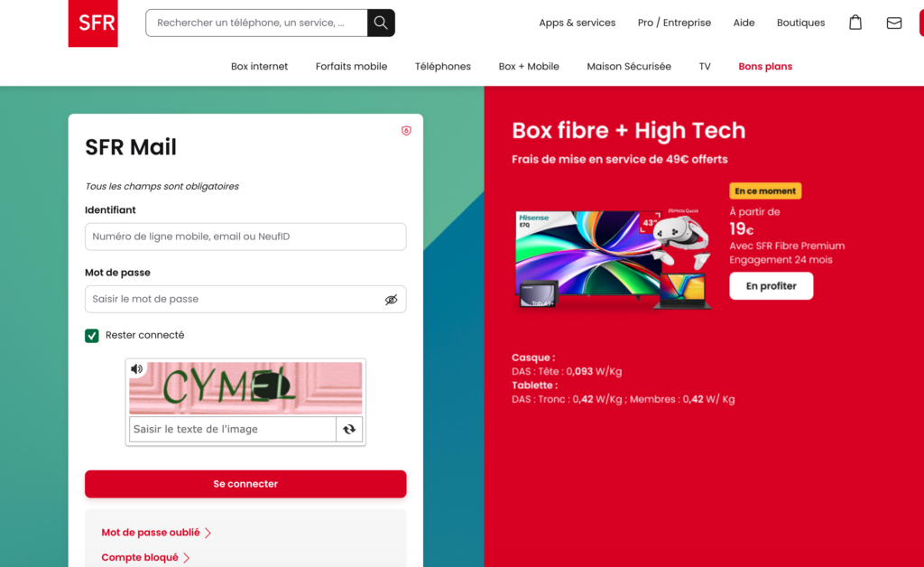
Task: Open Bons plans menu
Action: point(765,67)
